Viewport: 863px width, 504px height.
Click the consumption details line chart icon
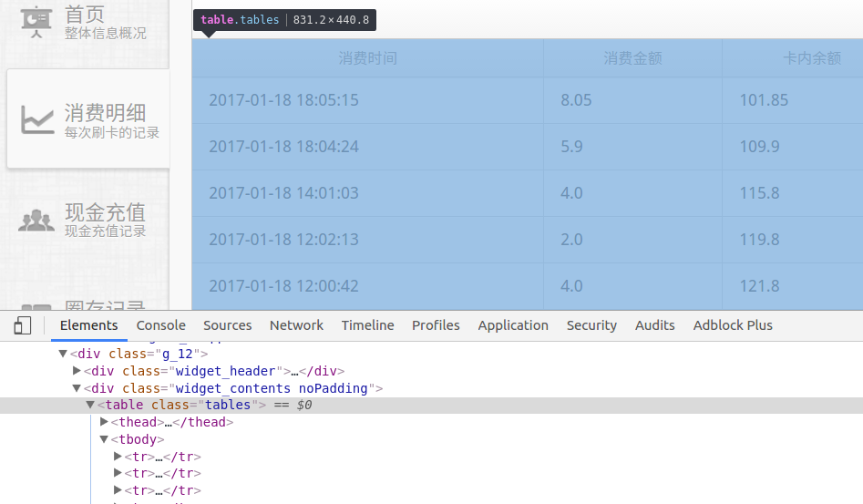click(x=37, y=119)
